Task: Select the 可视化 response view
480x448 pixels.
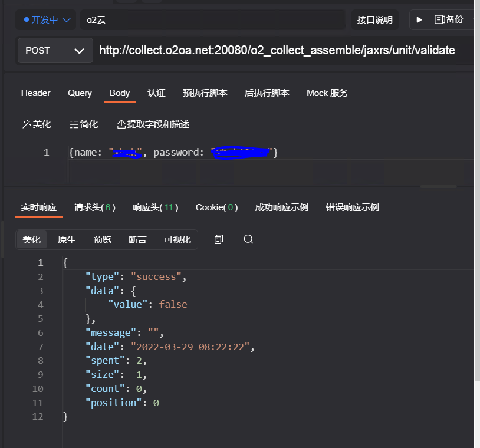Action: pos(177,239)
